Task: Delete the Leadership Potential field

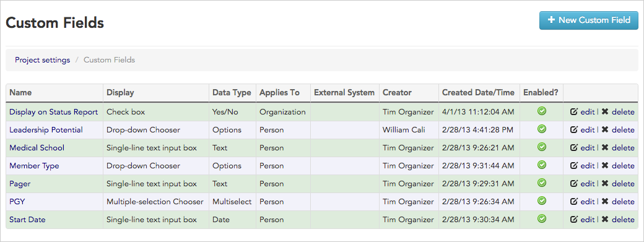Action: coord(618,130)
